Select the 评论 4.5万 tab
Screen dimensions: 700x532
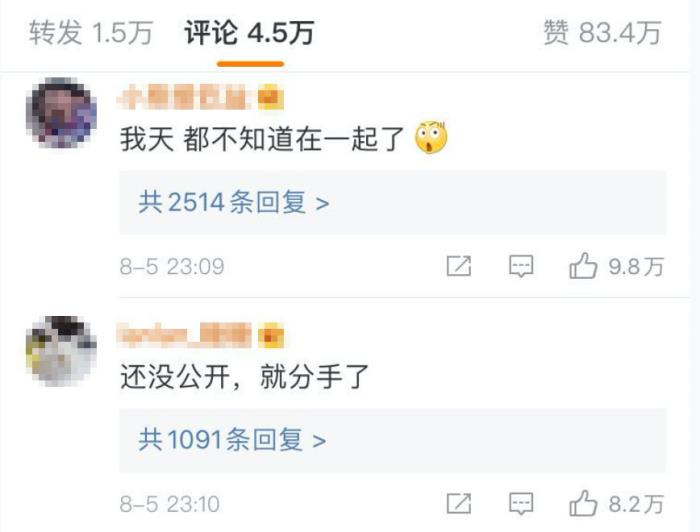tap(250, 33)
